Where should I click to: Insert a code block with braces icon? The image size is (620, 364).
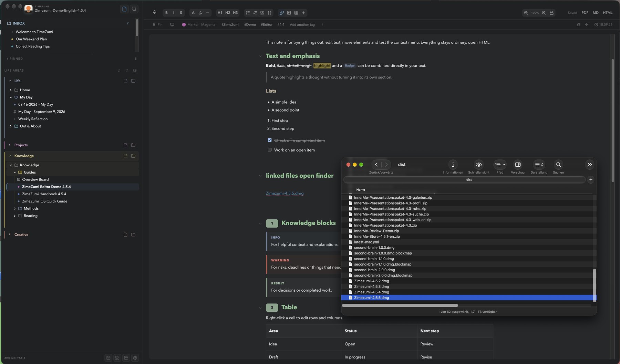269,13
